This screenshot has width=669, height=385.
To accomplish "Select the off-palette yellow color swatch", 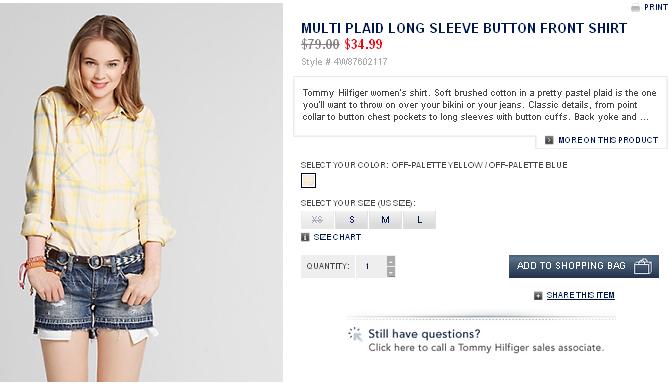I will pyautogui.click(x=308, y=181).
